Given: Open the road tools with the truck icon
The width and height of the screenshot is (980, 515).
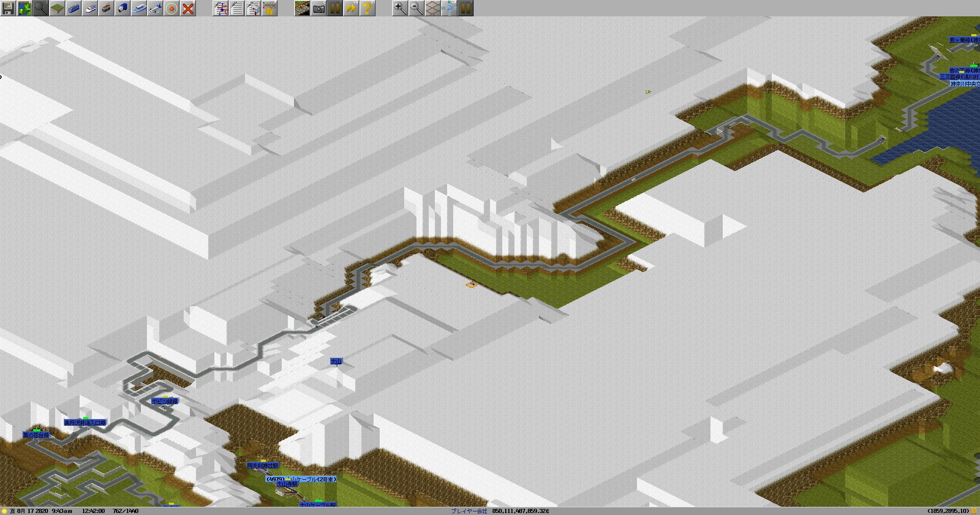Looking at the screenshot, I should coord(122,8).
